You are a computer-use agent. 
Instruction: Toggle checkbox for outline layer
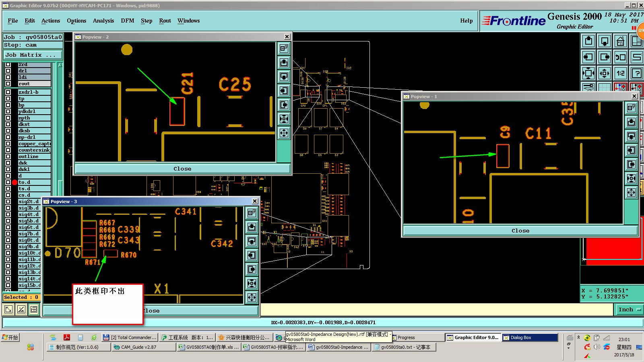pyautogui.click(x=8, y=156)
